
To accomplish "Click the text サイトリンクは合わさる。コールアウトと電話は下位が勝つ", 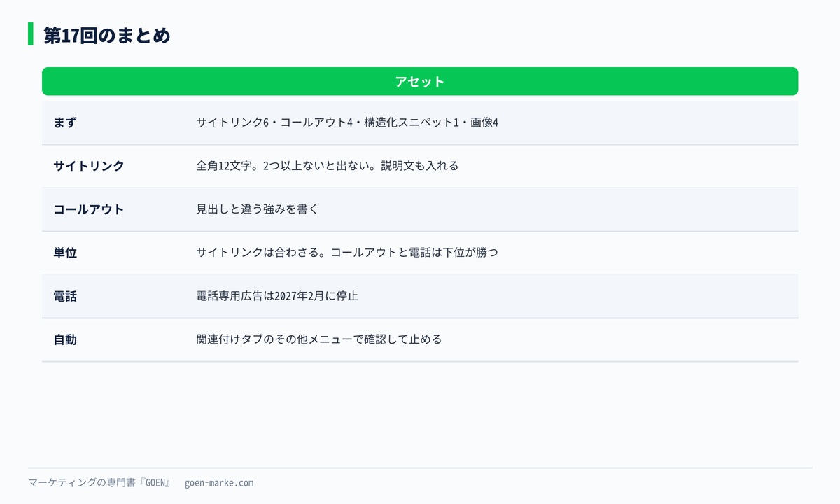I will click(347, 253).
